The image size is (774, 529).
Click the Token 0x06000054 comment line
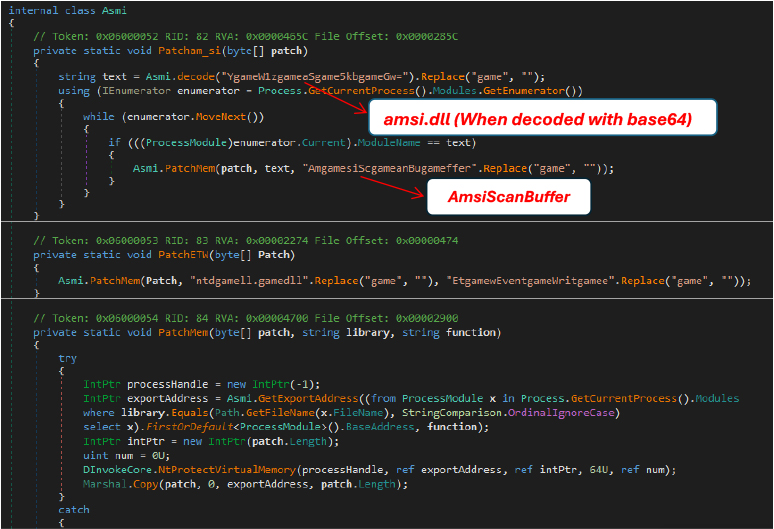click(245, 318)
